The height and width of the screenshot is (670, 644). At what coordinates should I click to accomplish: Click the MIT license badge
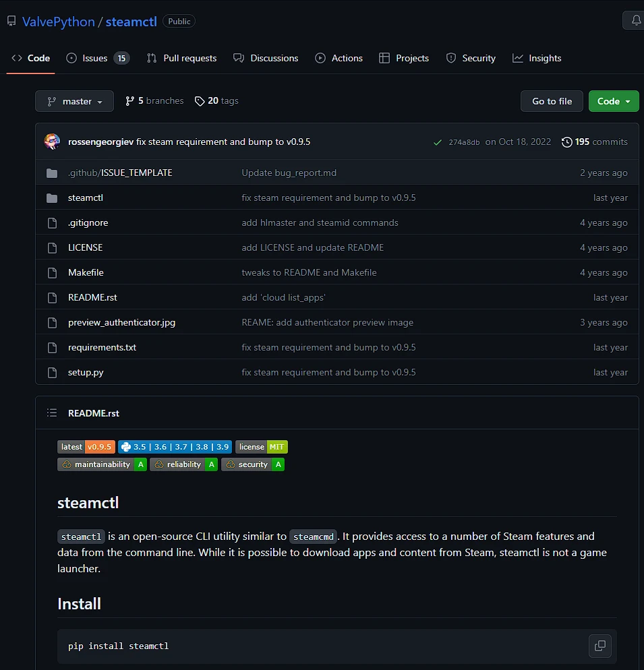(262, 447)
